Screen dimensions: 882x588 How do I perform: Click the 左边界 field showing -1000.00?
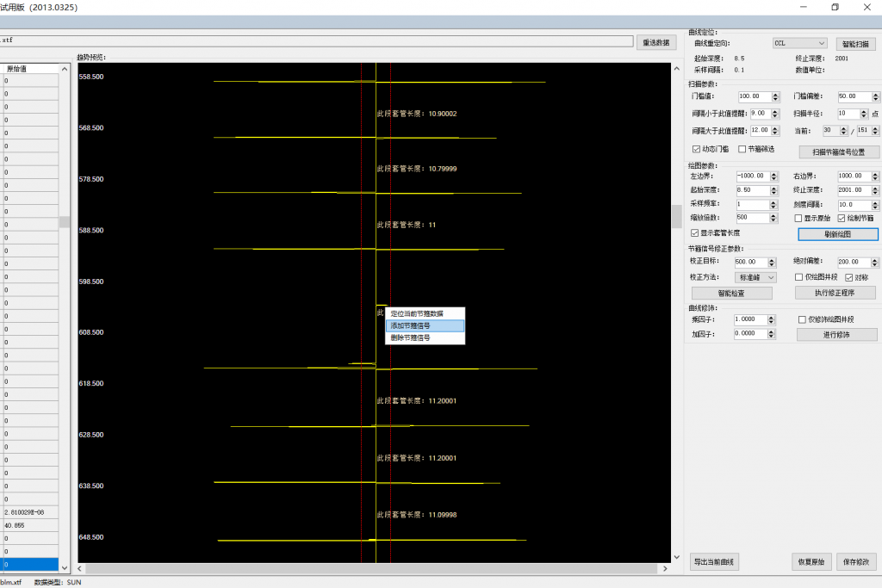(x=753, y=176)
